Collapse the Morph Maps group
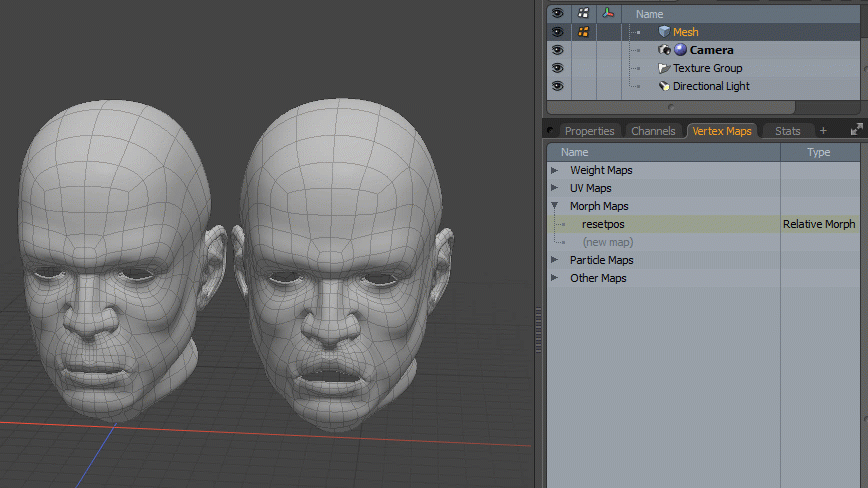The width and height of the screenshot is (868, 488). tap(555, 206)
